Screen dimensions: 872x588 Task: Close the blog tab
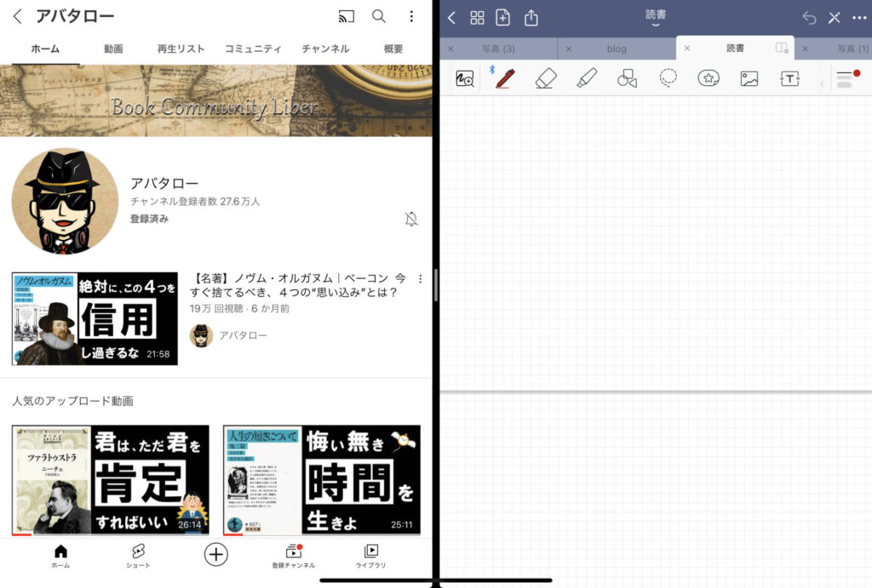[x=568, y=49]
